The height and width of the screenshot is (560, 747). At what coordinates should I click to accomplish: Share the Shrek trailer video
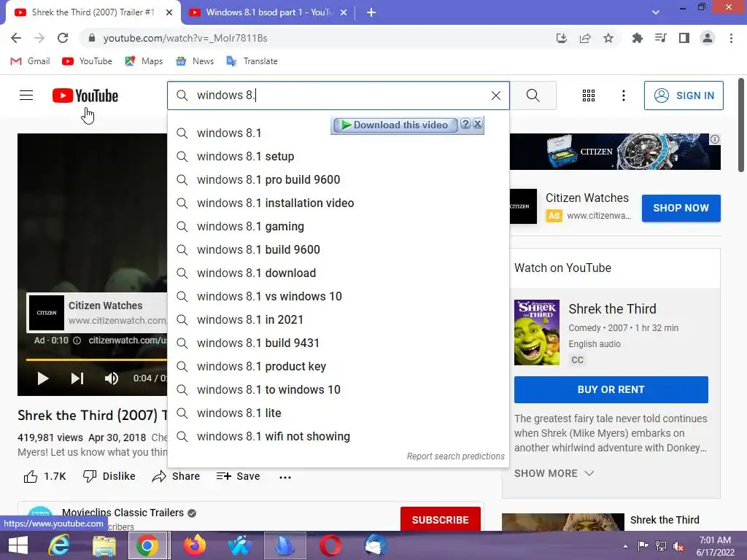pyautogui.click(x=176, y=476)
